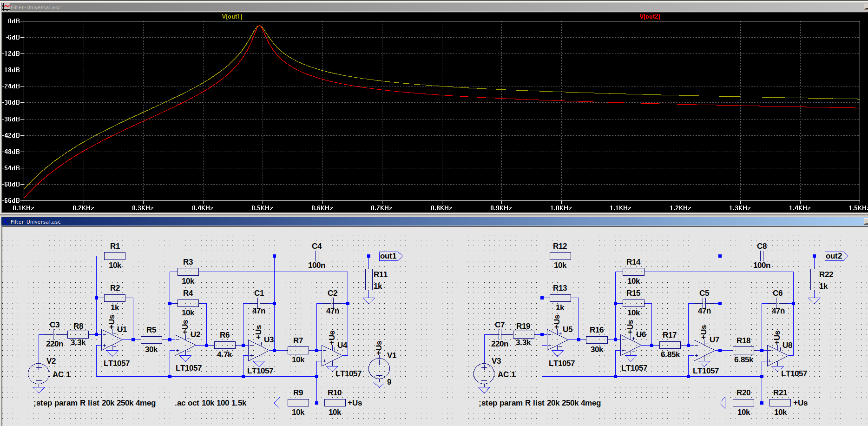Select the R11 resistor symbol

click(369, 280)
